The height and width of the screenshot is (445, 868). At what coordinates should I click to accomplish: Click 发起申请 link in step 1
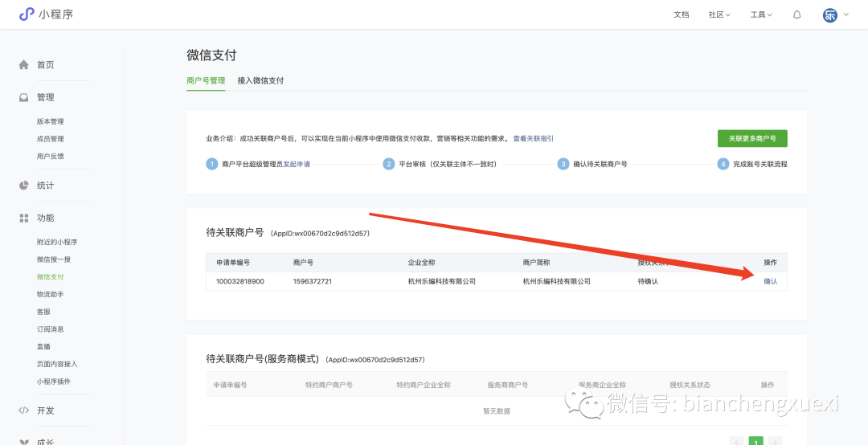297,165
